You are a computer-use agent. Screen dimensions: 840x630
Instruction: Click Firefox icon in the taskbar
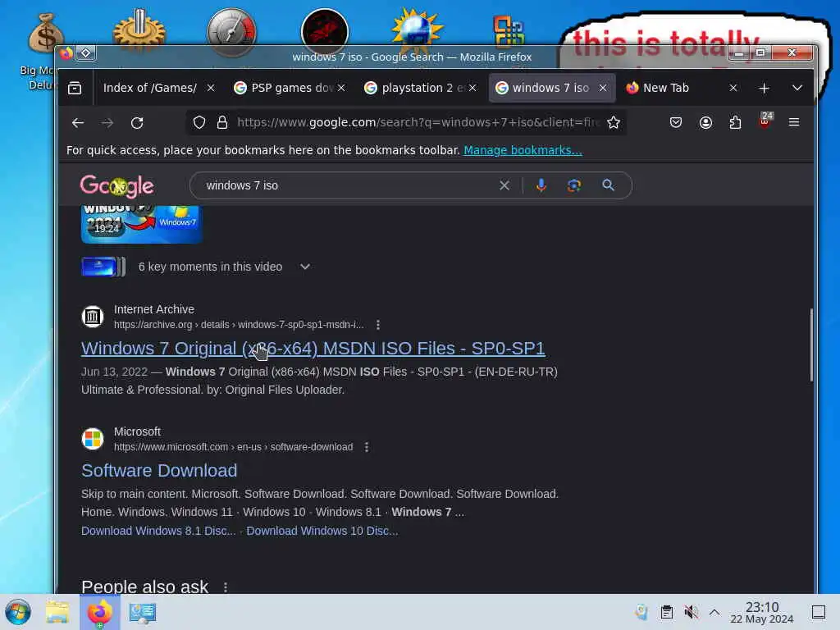(99, 612)
